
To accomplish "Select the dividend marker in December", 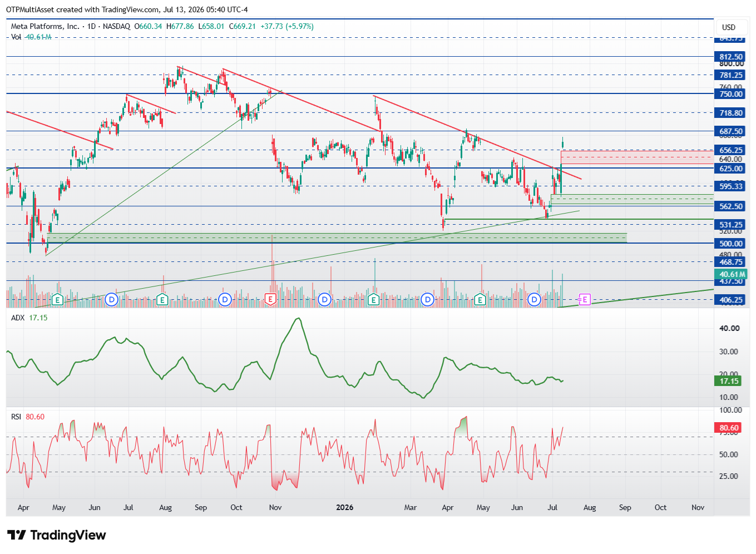I will coord(324,300).
